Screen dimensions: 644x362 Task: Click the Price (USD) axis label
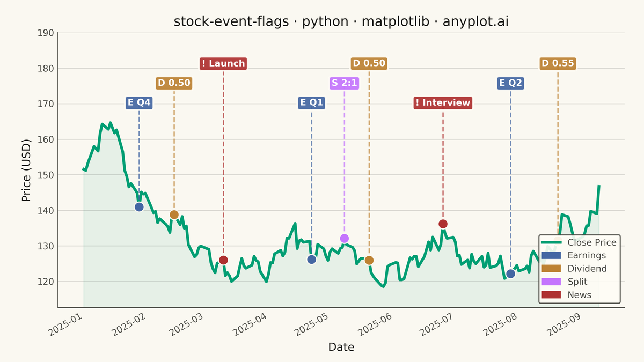[26, 170]
